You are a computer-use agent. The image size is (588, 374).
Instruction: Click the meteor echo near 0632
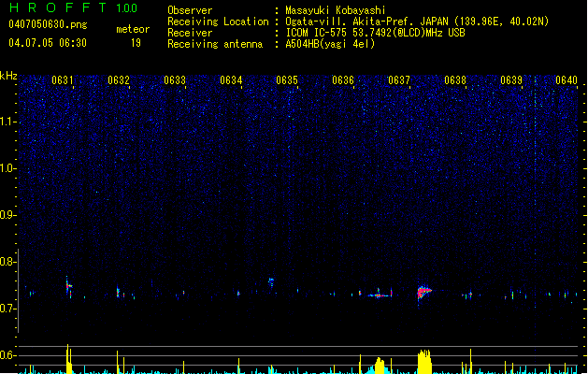118,292
